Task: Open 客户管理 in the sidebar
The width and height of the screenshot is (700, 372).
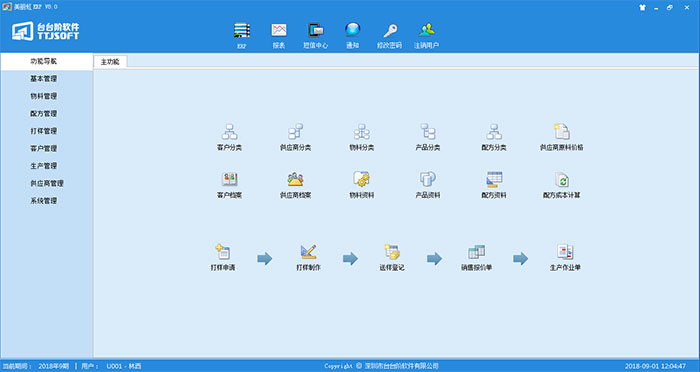Action: tap(43, 148)
